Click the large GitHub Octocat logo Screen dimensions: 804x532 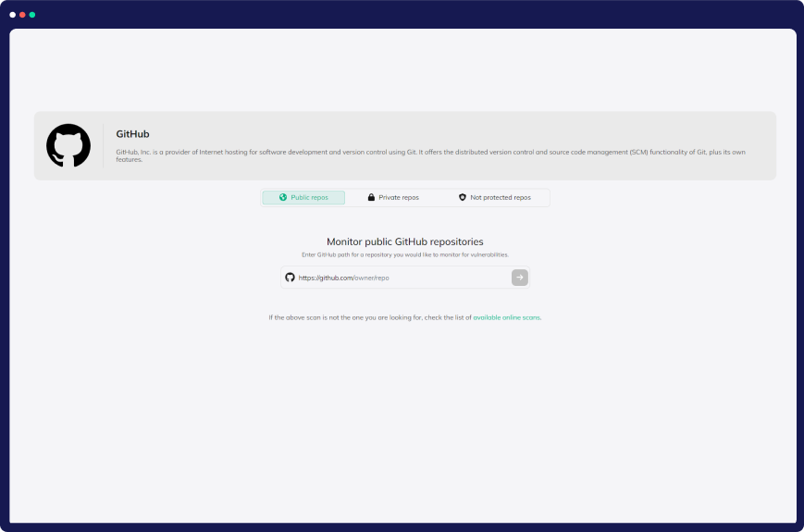point(68,145)
